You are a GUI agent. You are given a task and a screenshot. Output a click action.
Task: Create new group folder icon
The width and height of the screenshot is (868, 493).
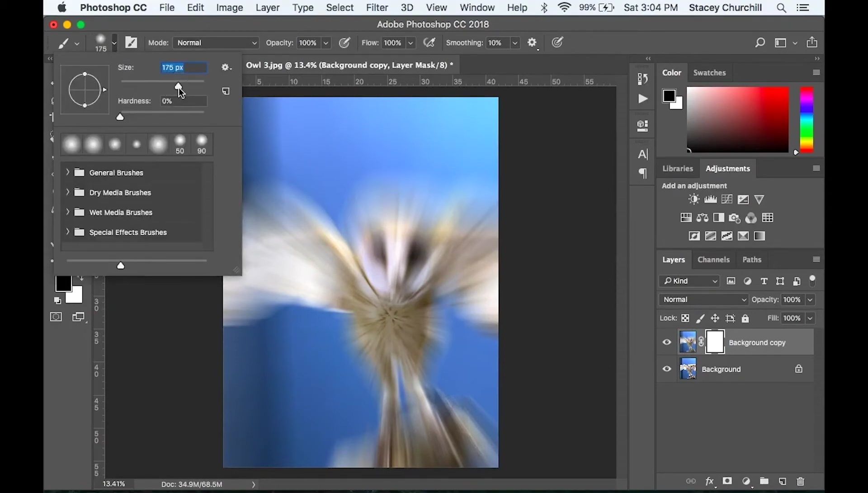coord(764,481)
